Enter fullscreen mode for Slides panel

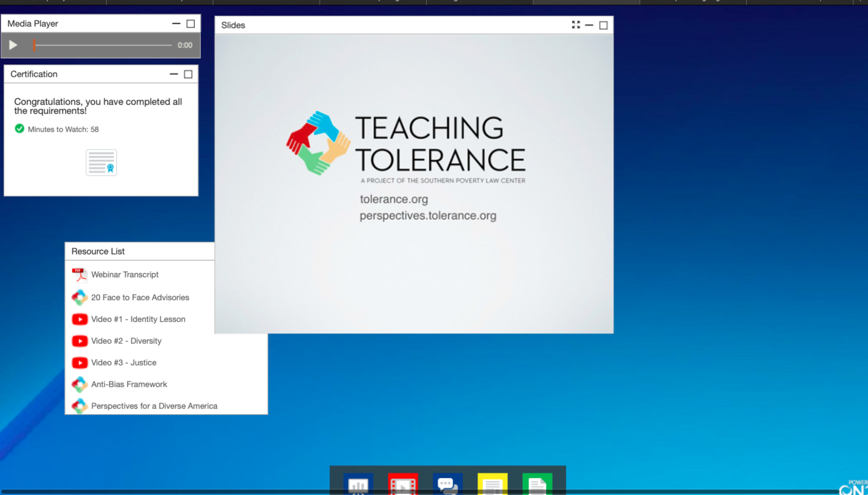point(576,25)
